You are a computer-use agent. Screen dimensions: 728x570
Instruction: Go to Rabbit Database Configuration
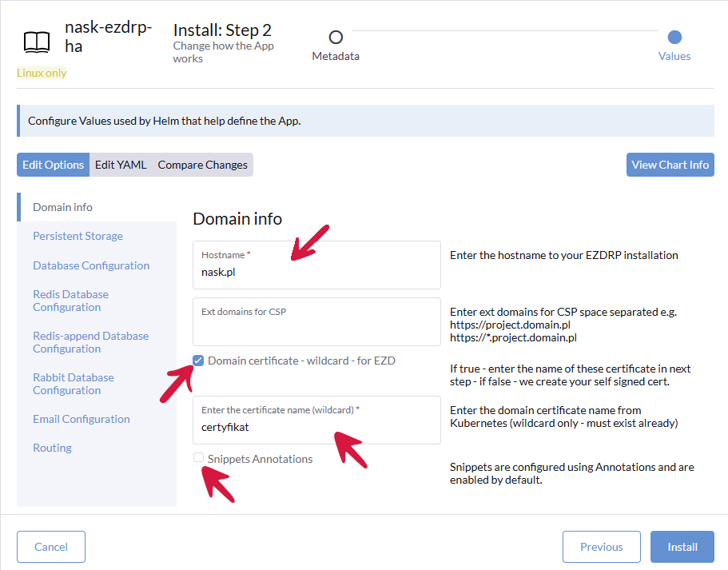[x=73, y=384]
